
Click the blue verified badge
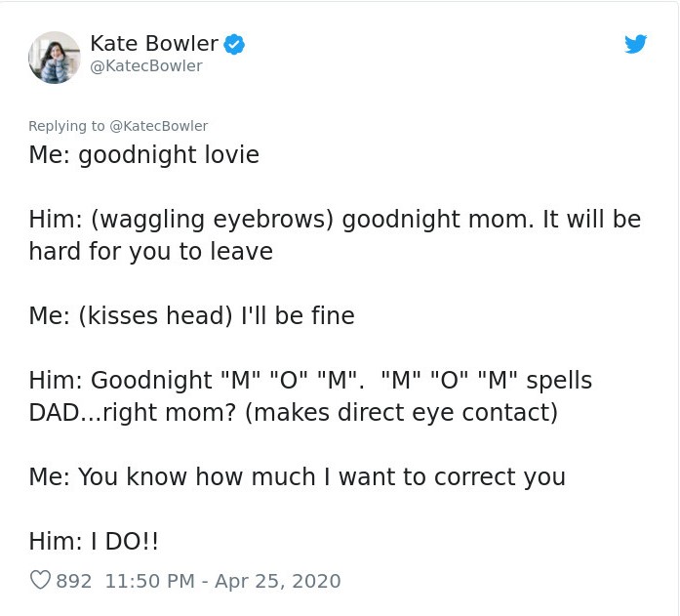click(x=234, y=43)
